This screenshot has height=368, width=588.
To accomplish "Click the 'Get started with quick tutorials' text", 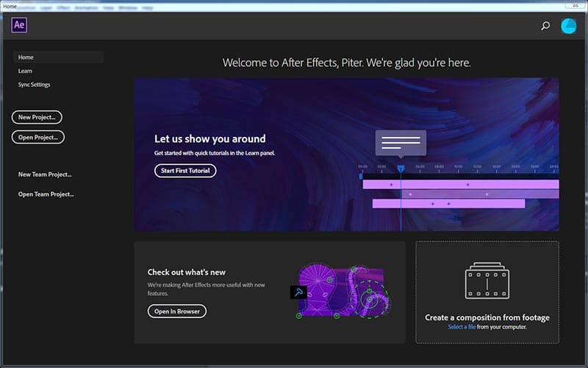I will pos(215,153).
